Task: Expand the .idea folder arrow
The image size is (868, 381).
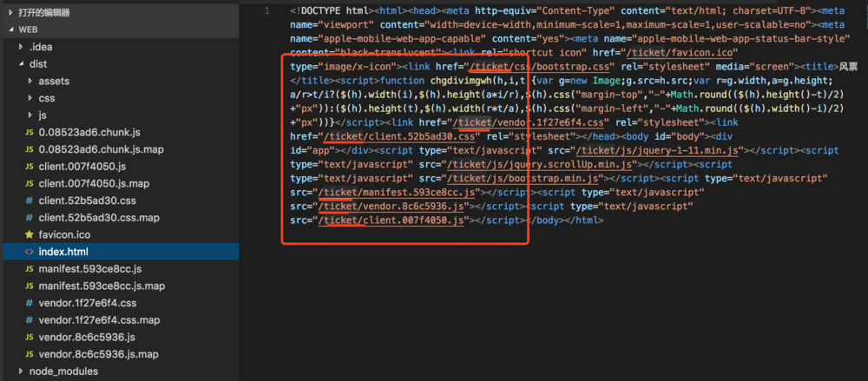Action: pos(21,47)
